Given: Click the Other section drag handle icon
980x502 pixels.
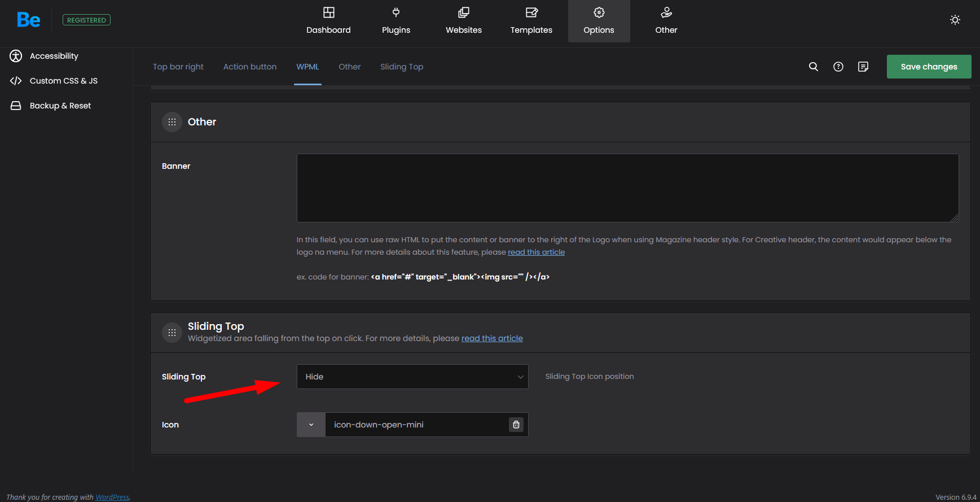Looking at the screenshot, I should pos(172,122).
